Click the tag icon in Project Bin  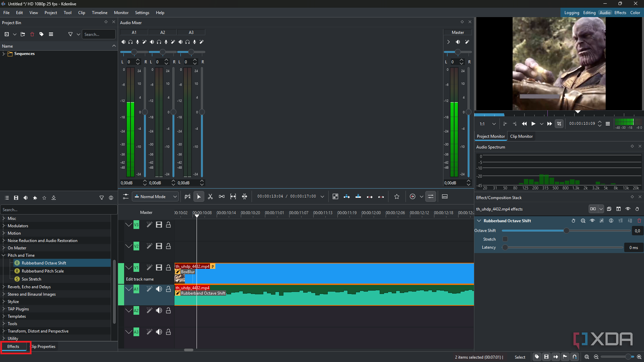[x=42, y=34]
